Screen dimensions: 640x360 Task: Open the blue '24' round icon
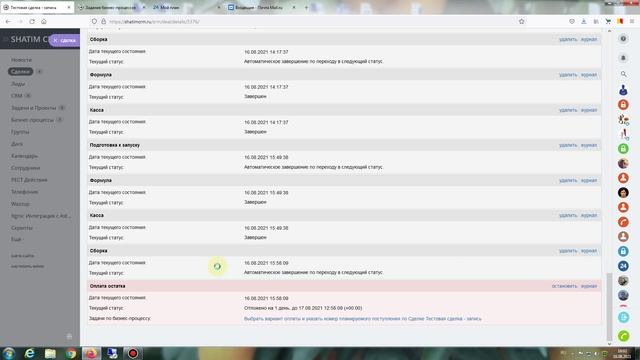[x=623, y=266]
